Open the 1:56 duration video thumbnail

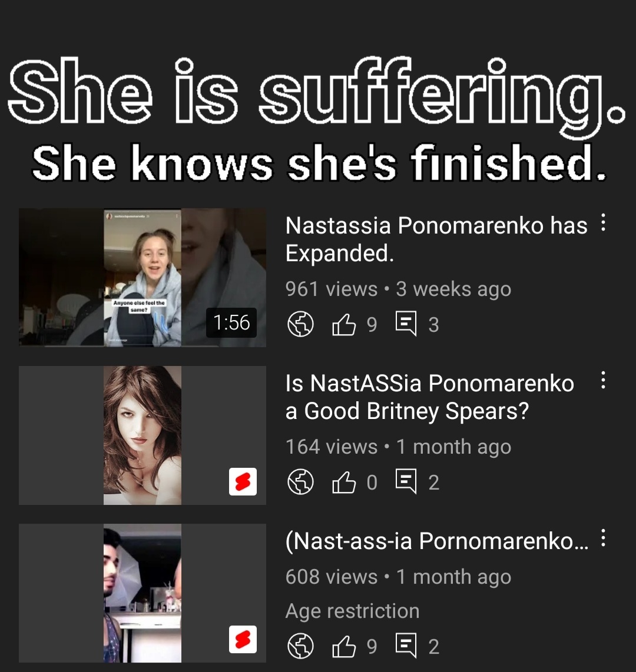[143, 278]
